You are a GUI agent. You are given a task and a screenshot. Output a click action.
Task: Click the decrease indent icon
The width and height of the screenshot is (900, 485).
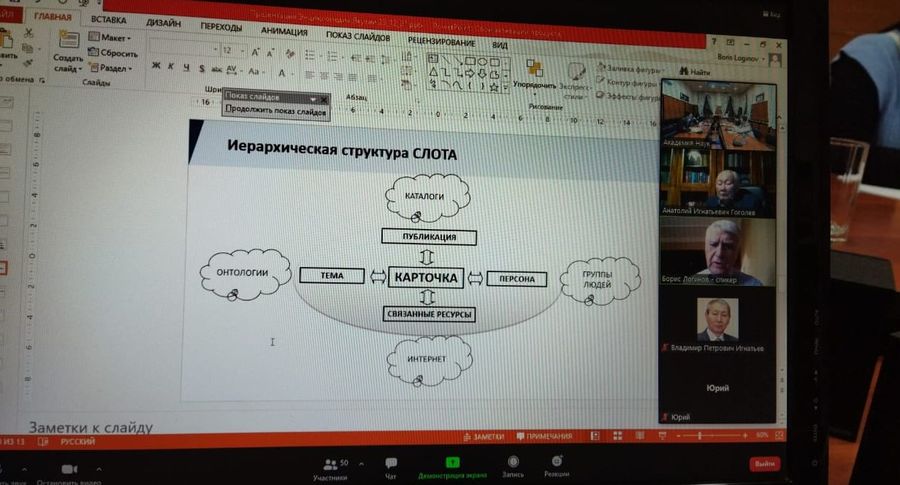pos(355,59)
